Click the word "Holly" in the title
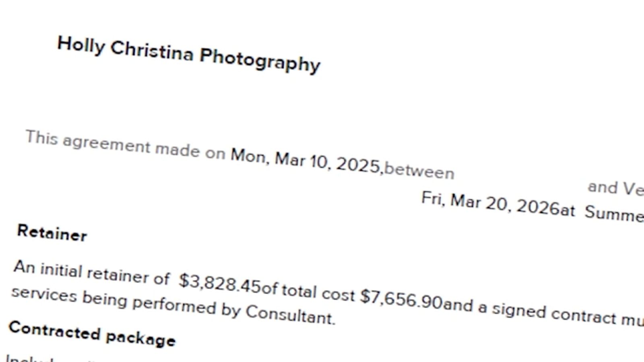644x362 pixels. (80, 45)
